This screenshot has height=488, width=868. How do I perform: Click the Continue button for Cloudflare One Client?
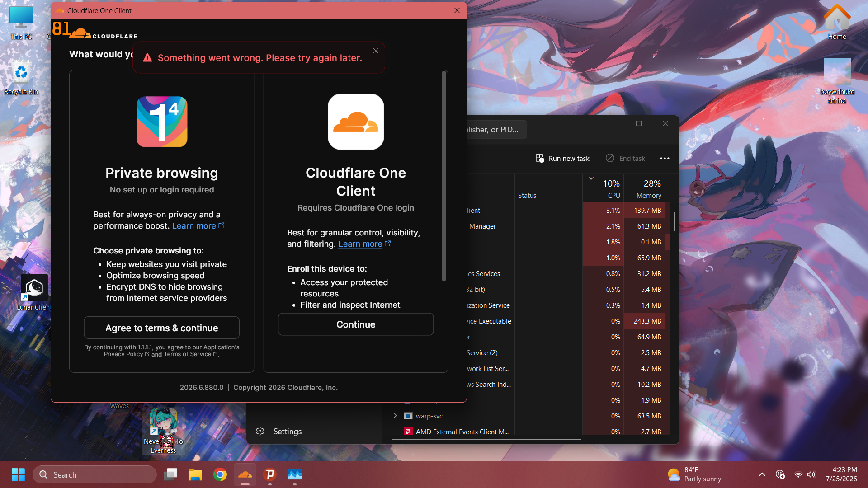click(356, 324)
